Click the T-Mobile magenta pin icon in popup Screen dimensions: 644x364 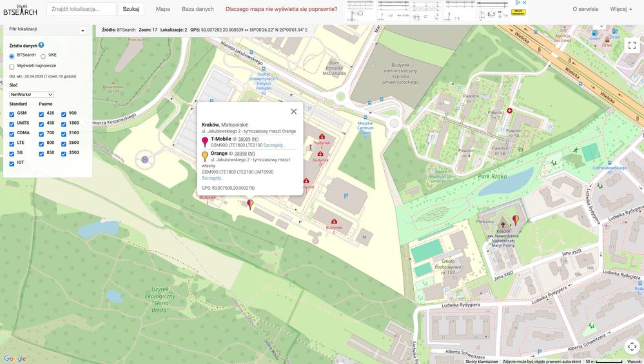(x=205, y=142)
